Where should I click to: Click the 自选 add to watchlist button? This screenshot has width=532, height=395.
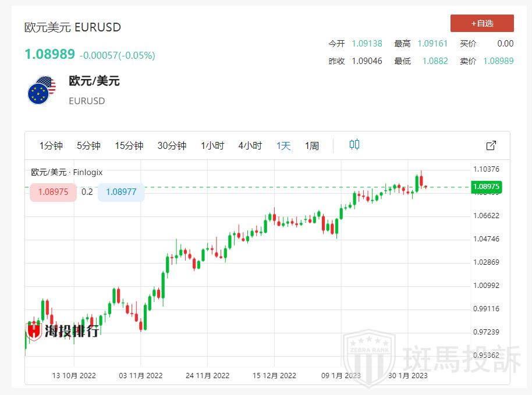tap(482, 23)
